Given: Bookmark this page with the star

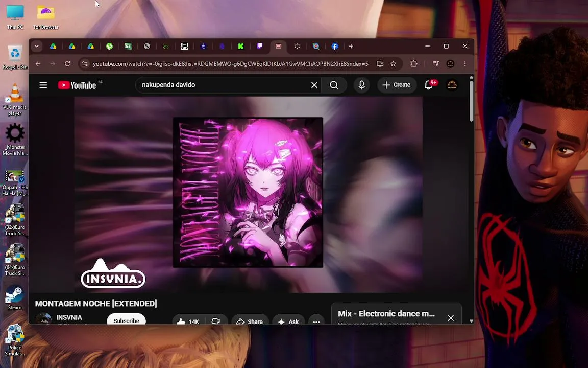Looking at the screenshot, I should [x=393, y=64].
